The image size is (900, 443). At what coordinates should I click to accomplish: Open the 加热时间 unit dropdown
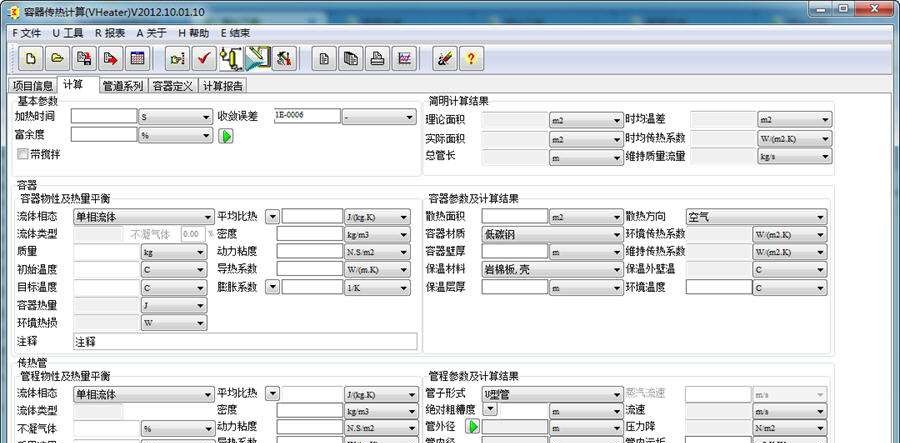click(x=176, y=116)
